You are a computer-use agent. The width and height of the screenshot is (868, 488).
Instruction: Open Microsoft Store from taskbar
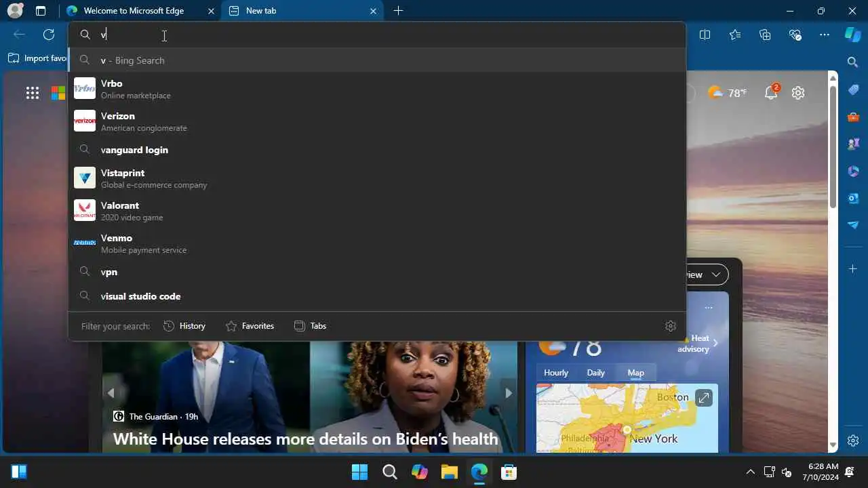pyautogui.click(x=509, y=472)
